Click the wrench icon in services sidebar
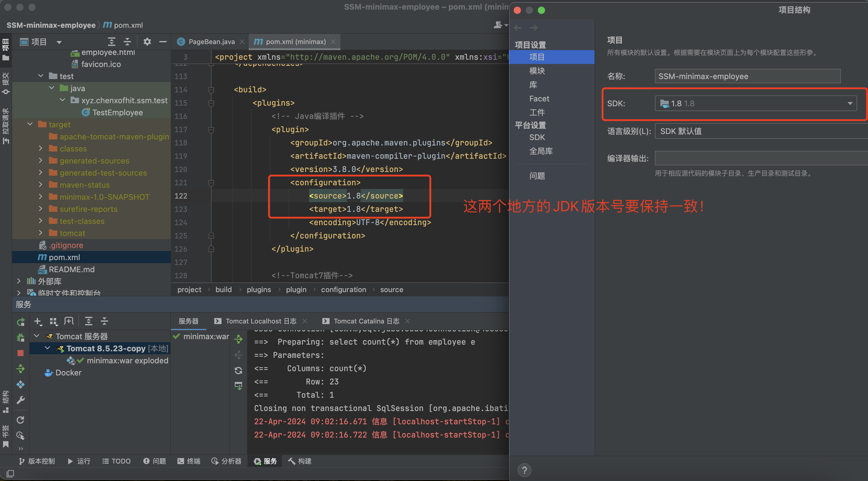Viewport: 868px width, 481px height. tap(20, 400)
